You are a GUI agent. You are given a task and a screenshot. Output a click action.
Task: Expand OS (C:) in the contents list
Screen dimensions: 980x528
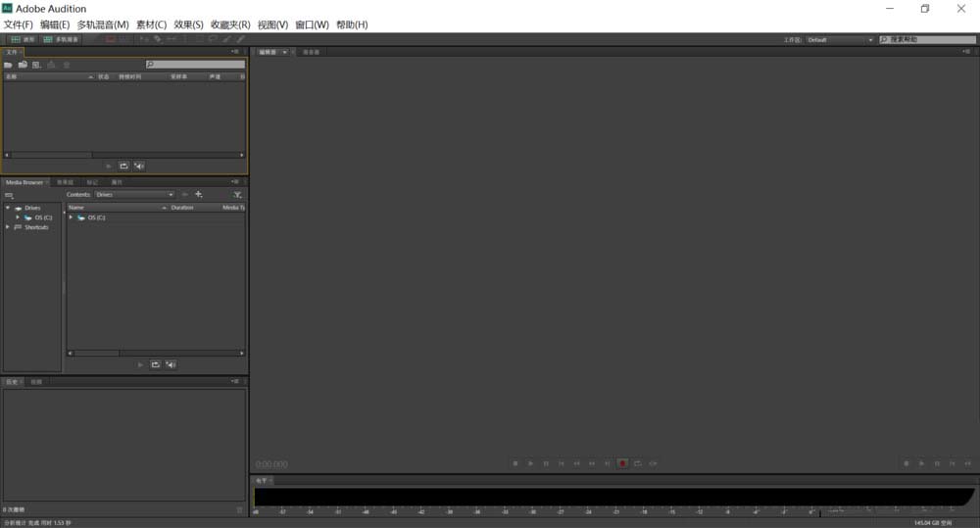pos(71,217)
